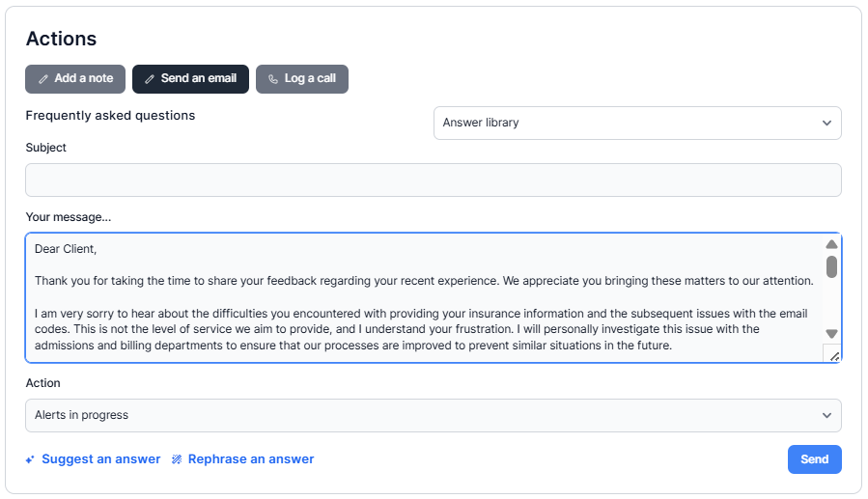Click the pencil icon on Send an email
This screenshot has height=499, width=868.
(x=150, y=79)
